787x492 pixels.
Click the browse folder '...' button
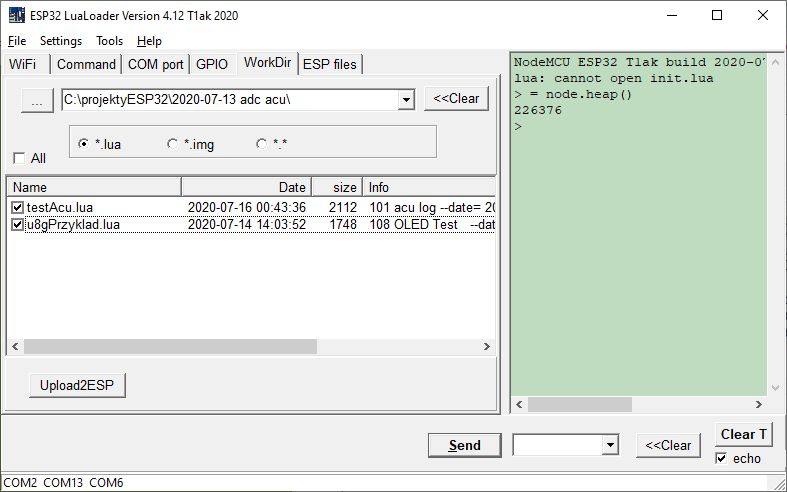pos(37,101)
